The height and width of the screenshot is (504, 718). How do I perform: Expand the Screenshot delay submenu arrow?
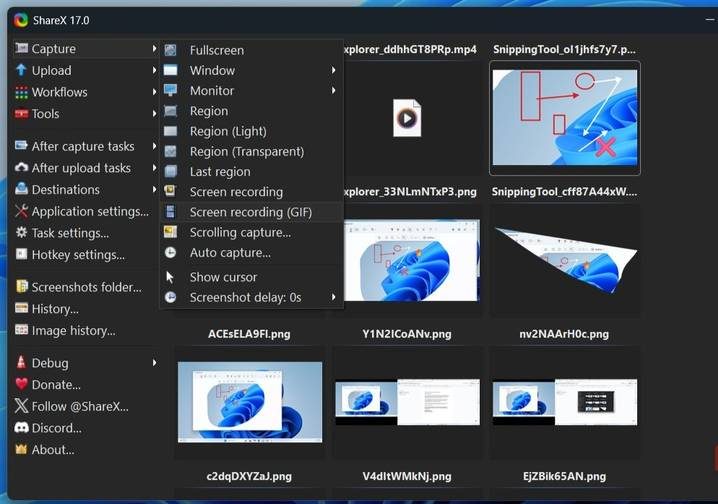pos(333,297)
